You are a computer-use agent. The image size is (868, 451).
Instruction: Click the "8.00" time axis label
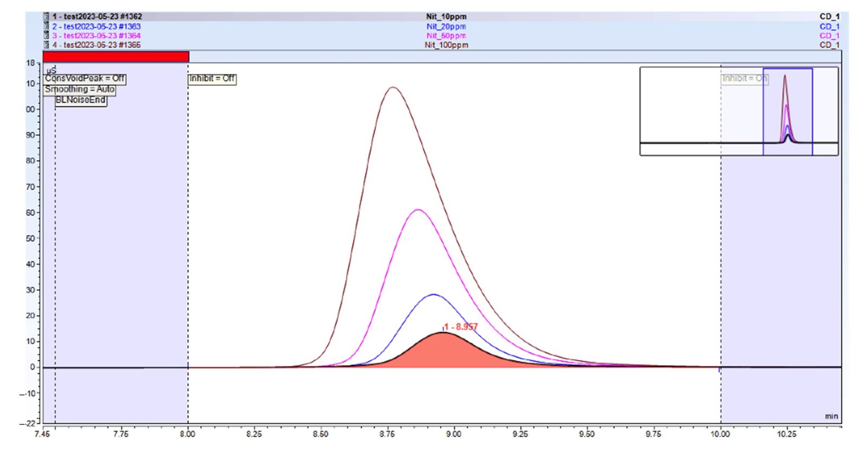[x=188, y=434]
